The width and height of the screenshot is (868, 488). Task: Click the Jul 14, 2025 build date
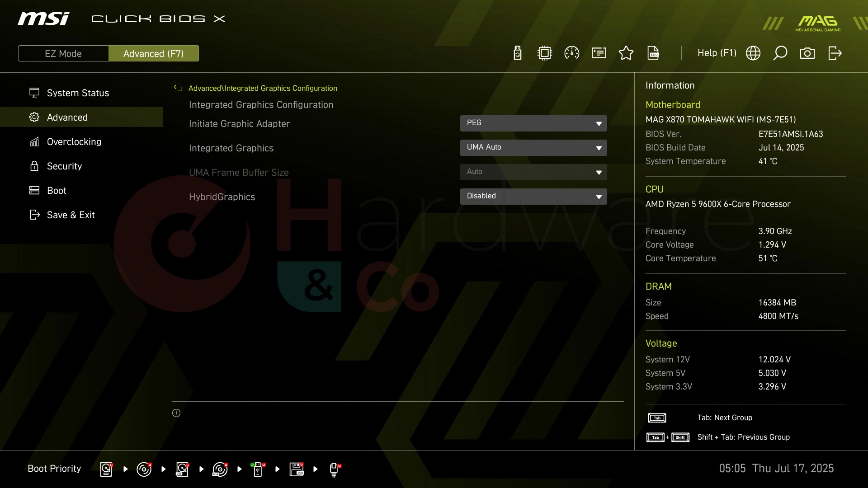tap(781, 148)
